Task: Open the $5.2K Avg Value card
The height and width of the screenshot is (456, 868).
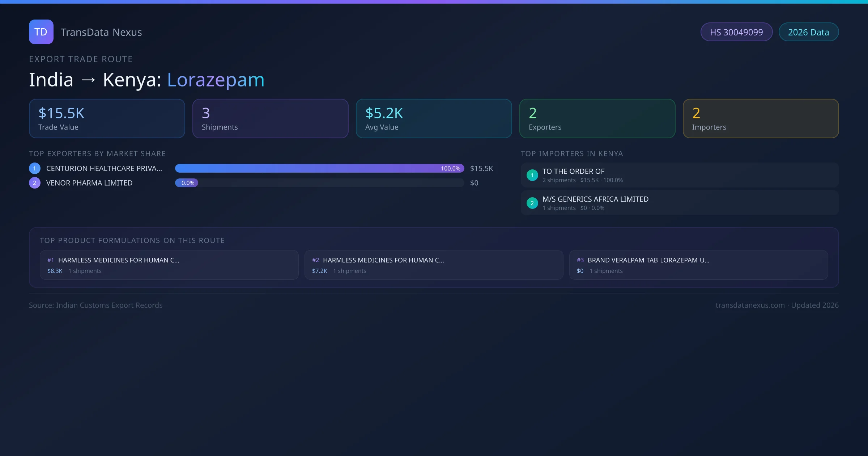Action: pyautogui.click(x=434, y=119)
